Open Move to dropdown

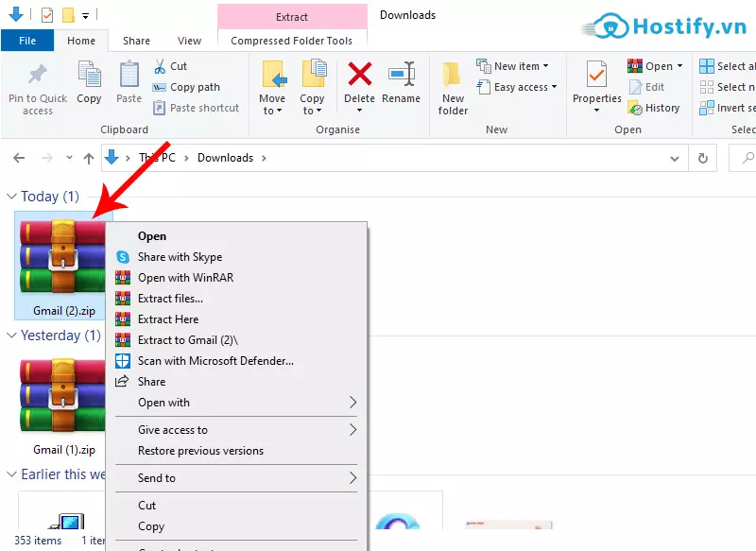click(272, 104)
